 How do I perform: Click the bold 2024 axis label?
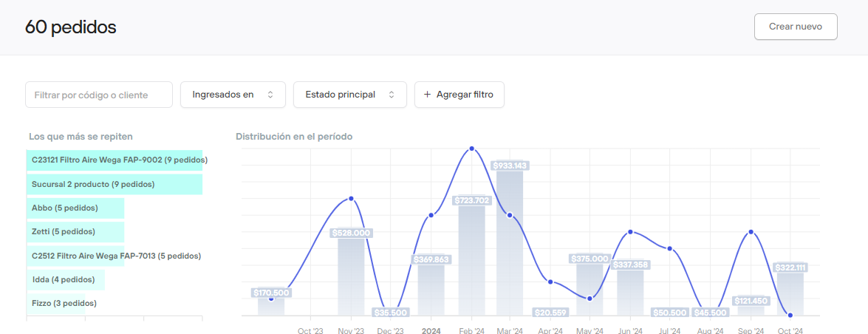tap(431, 331)
